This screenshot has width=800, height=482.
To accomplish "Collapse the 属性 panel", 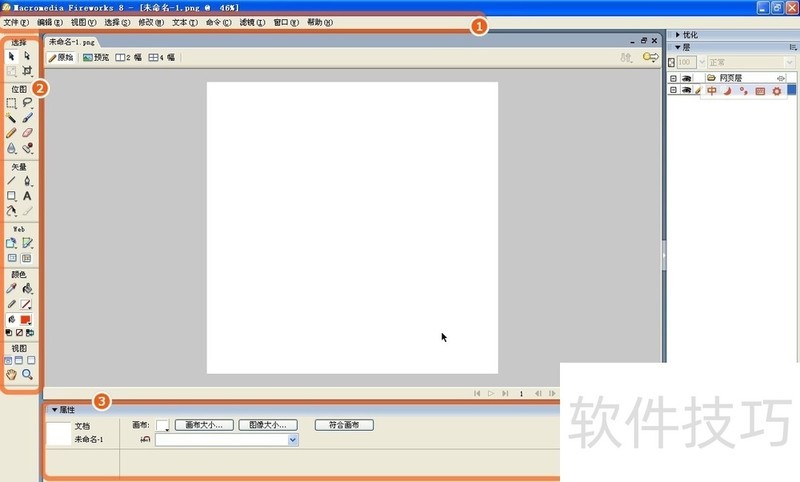I will [54, 410].
